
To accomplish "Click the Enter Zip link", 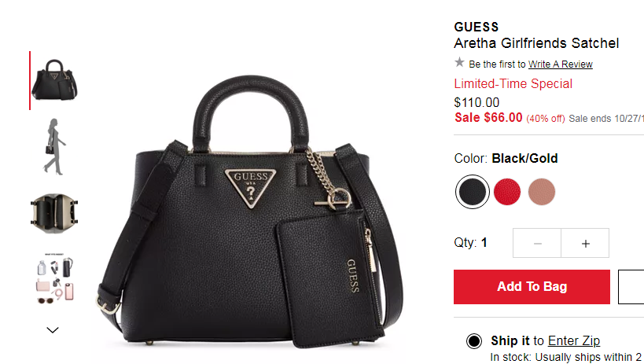I will click(574, 340).
